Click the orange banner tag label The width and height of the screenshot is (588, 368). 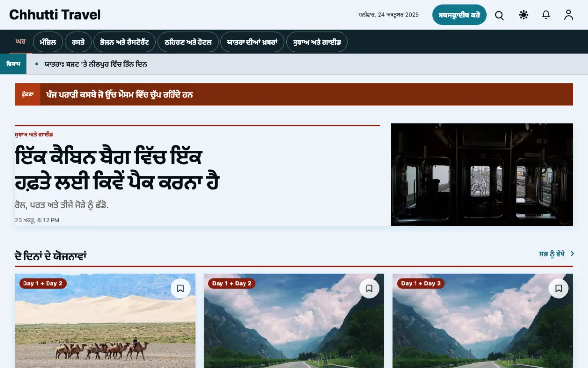[27, 95]
